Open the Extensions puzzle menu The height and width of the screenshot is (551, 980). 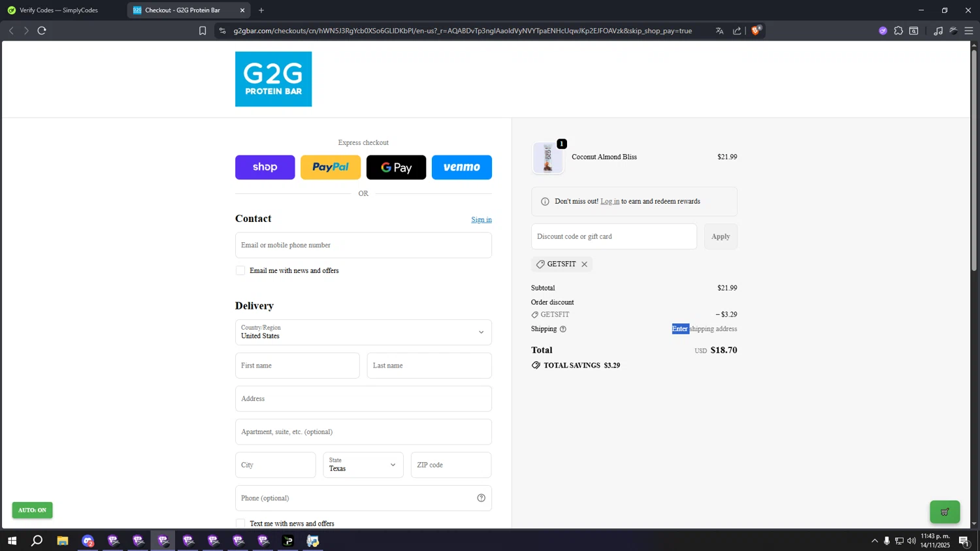click(898, 31)
